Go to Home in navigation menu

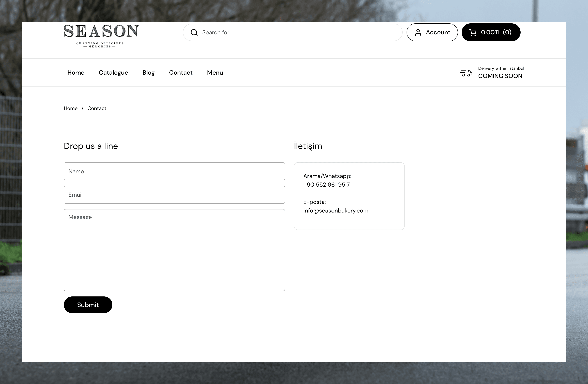click(x=76, y=73)
